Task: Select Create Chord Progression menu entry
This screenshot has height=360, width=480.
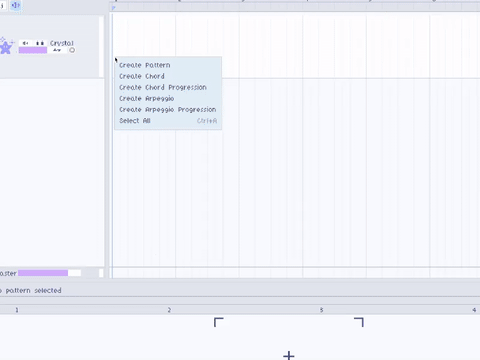Action: [x=168, y=87]
